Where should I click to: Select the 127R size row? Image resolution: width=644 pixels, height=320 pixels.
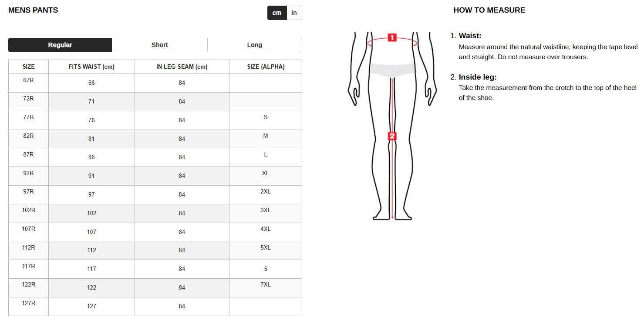[155, 307]
